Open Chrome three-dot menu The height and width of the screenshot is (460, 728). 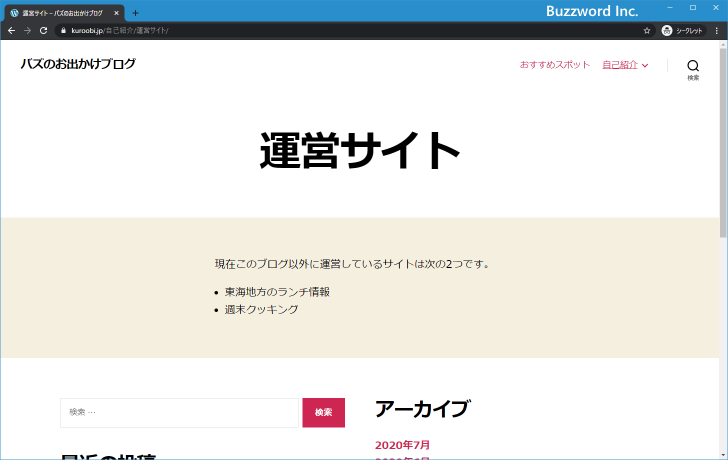pyautogui.click(x=717, y=31)
